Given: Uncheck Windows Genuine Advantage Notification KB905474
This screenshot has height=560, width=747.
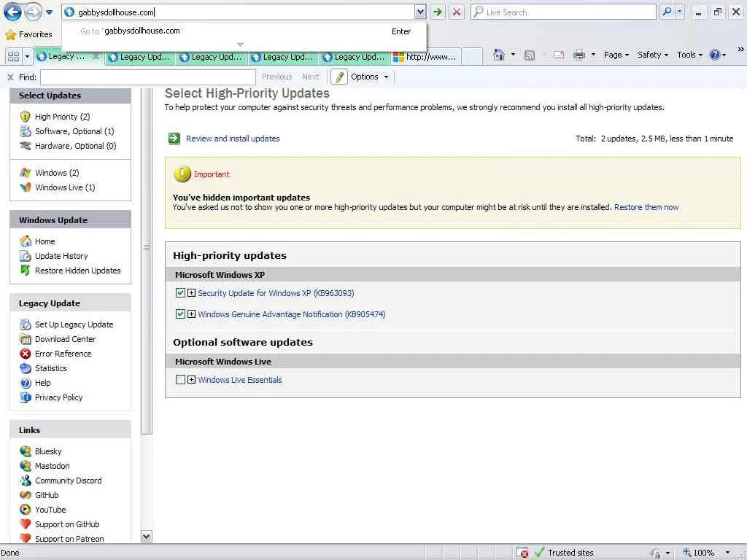Looking at the screenshot, I should tap(180, 314).
